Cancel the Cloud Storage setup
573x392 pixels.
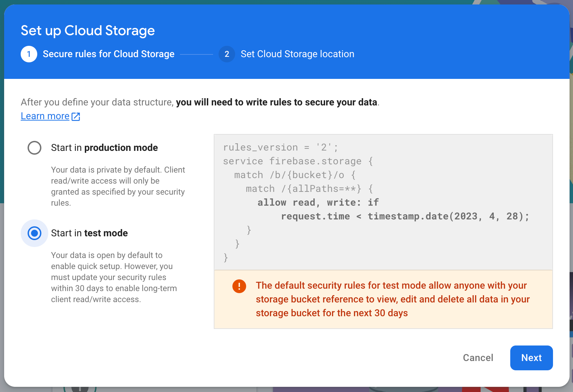click(x=478, y=358)
